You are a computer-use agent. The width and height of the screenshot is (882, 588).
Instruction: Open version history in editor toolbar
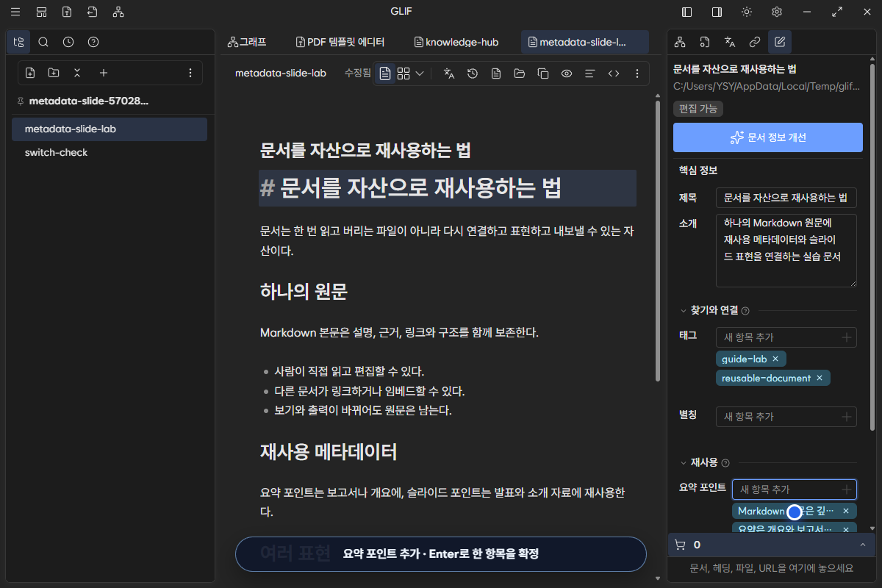(x=473, y=73)
